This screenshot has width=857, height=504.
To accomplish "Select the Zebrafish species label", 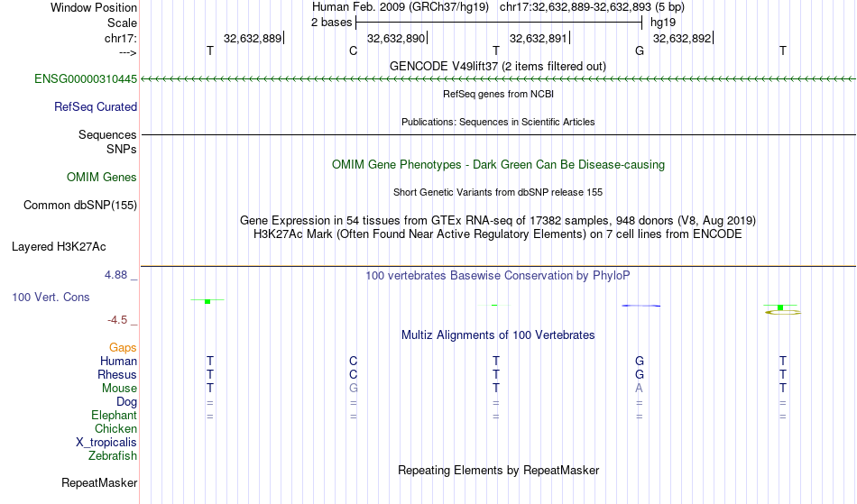I will (113, 455).
